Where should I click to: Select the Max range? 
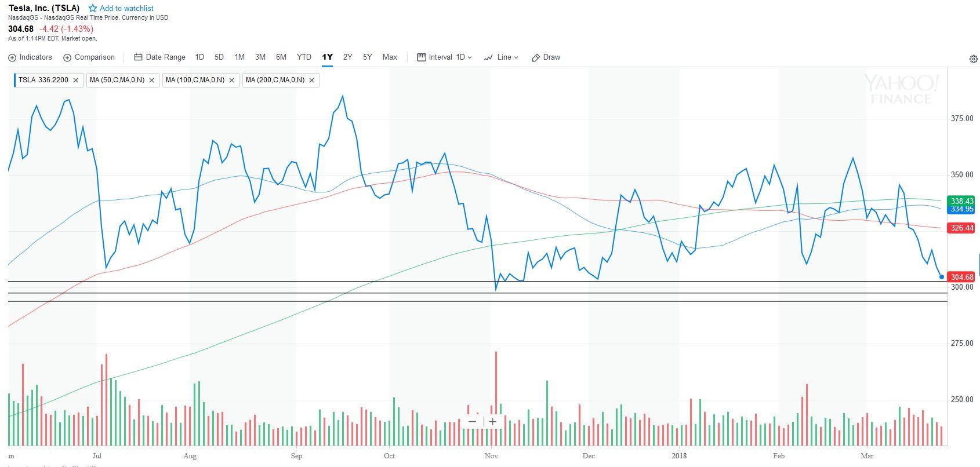click(x=390, y=57)
